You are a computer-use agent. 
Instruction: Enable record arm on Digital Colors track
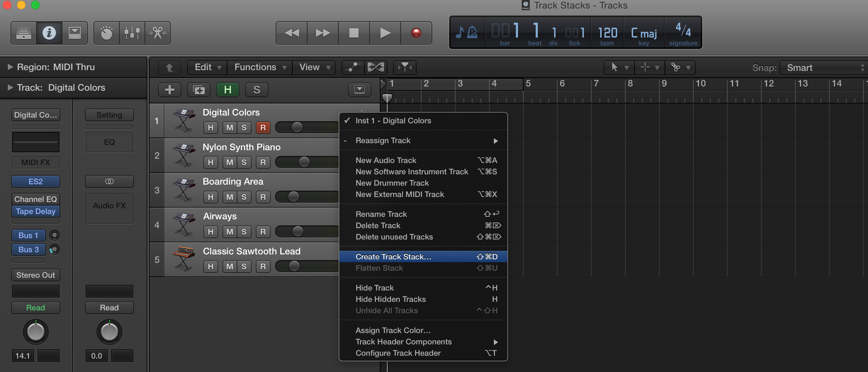(263, 128)
